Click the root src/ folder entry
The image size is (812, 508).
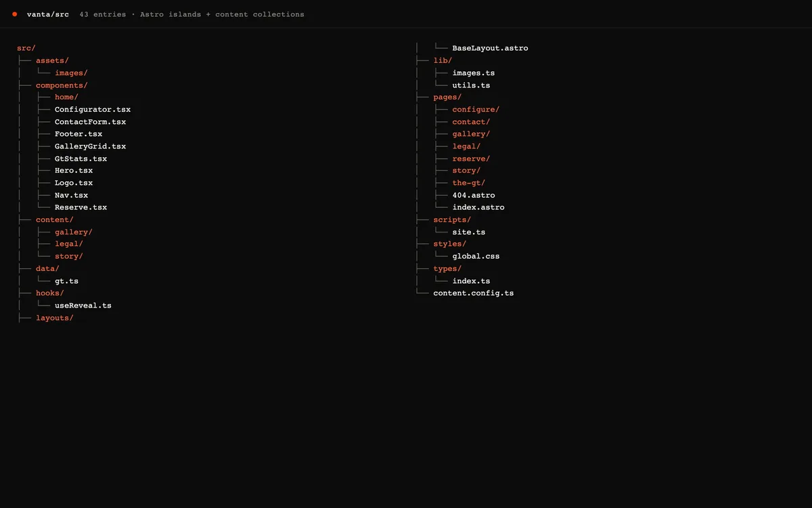point(26,48)
